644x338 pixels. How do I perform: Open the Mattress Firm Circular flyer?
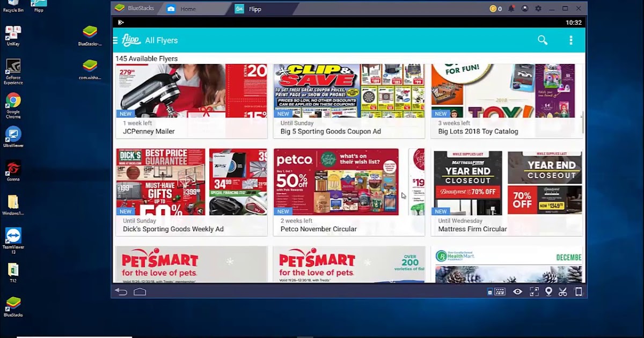[507, 192]
